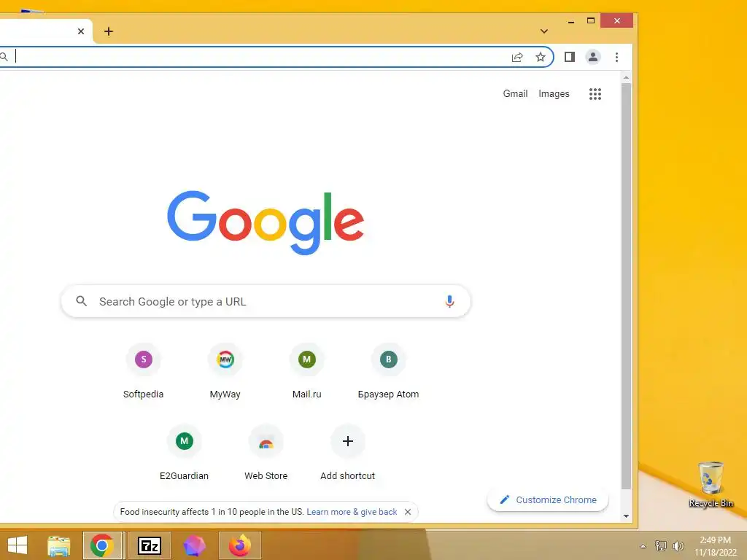Dismiss the food insecurity promo message
The height and width of the screenshot is (560, 747).
pos(408,512)
